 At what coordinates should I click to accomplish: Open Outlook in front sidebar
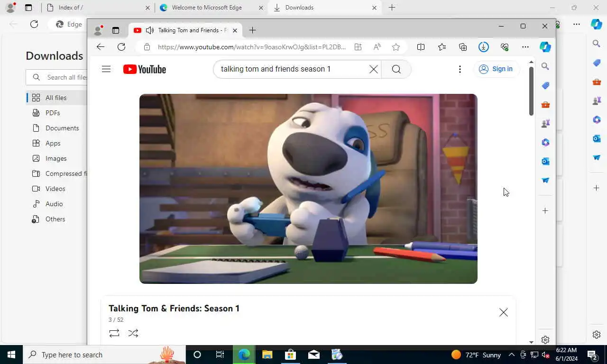pyautogui.click(x=545, y=161)
